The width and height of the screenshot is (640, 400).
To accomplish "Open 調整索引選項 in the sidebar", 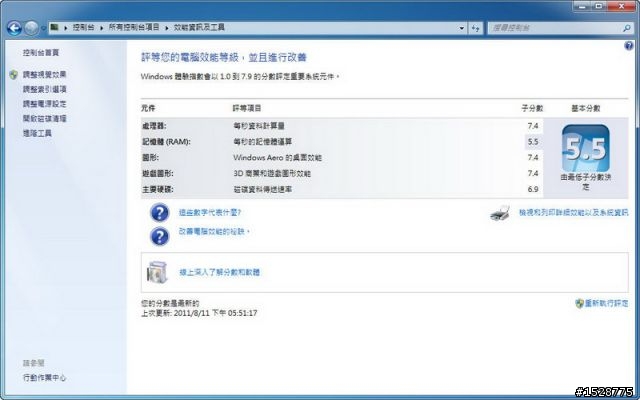I will pos(44,89).
